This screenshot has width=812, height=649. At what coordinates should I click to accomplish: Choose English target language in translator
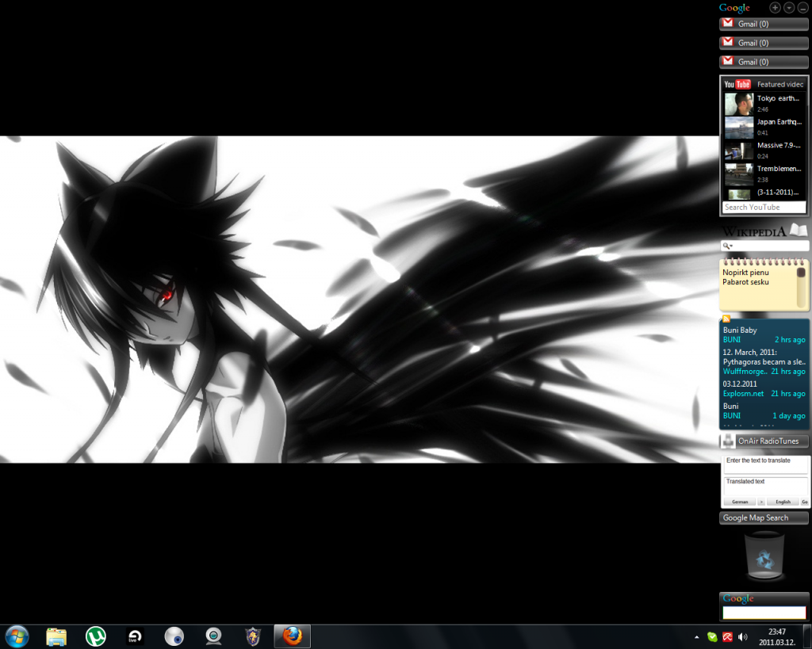(x=783, y=502)
